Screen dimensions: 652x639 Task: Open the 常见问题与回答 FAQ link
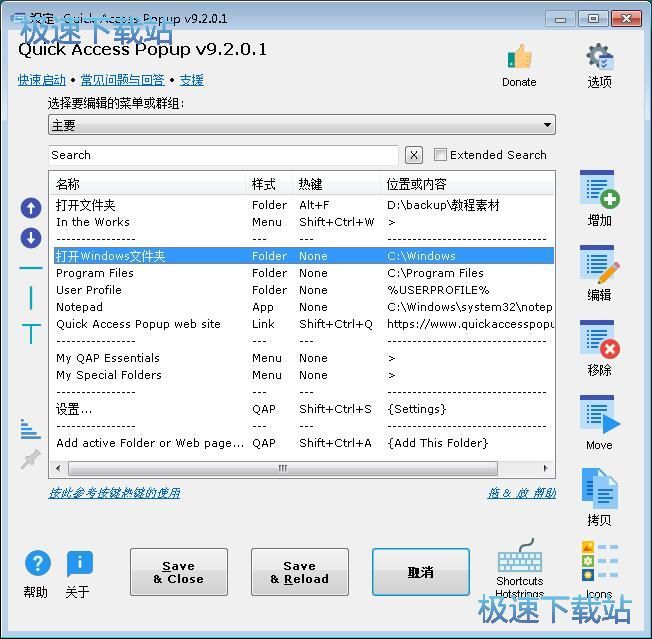(x=123, y=80)
